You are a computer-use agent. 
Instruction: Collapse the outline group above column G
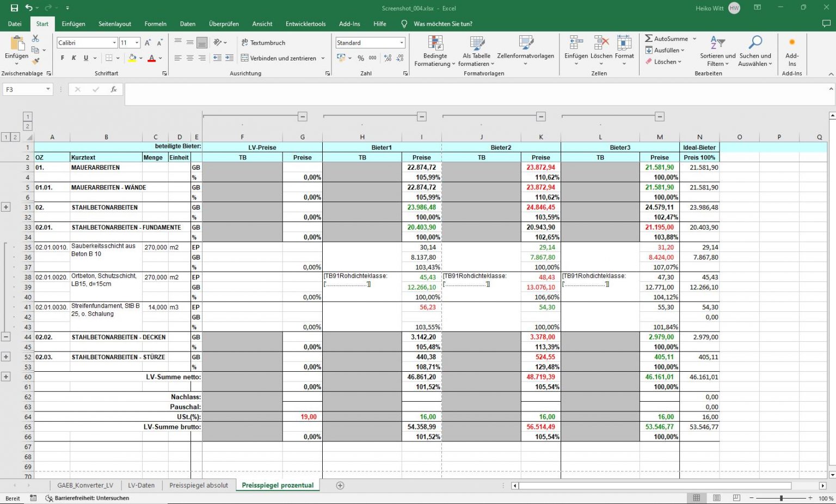tap(303, 116)
